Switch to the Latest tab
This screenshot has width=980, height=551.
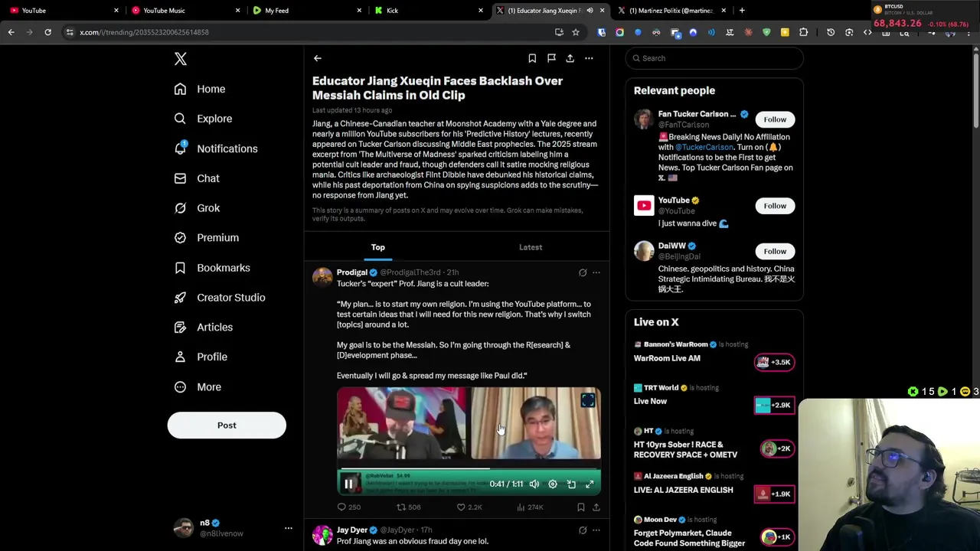[x=531, y=247]
